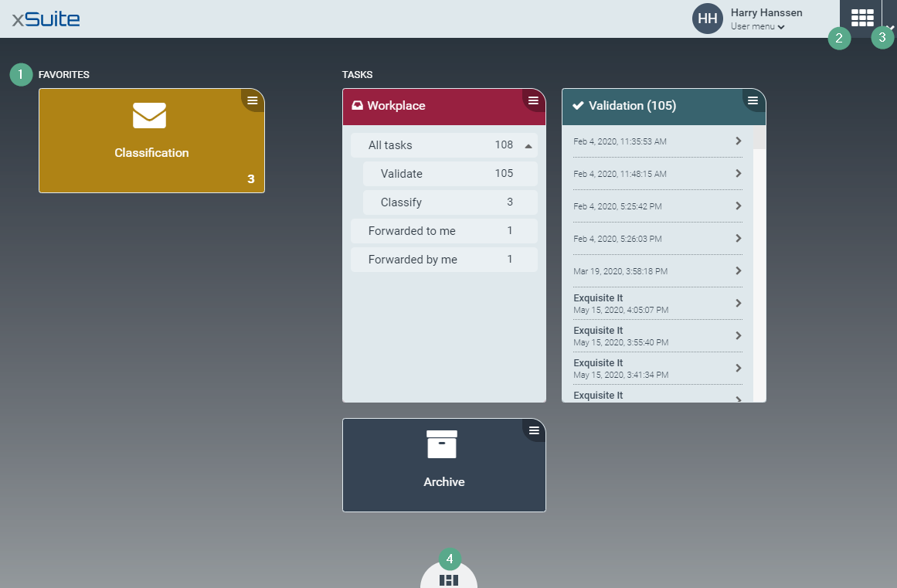
Task: Open the Validation panel hamburger menu
Action: point(753,100)
